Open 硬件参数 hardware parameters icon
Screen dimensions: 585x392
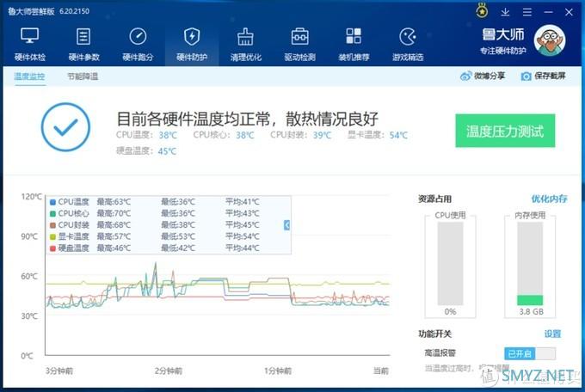tap(83, 44)
